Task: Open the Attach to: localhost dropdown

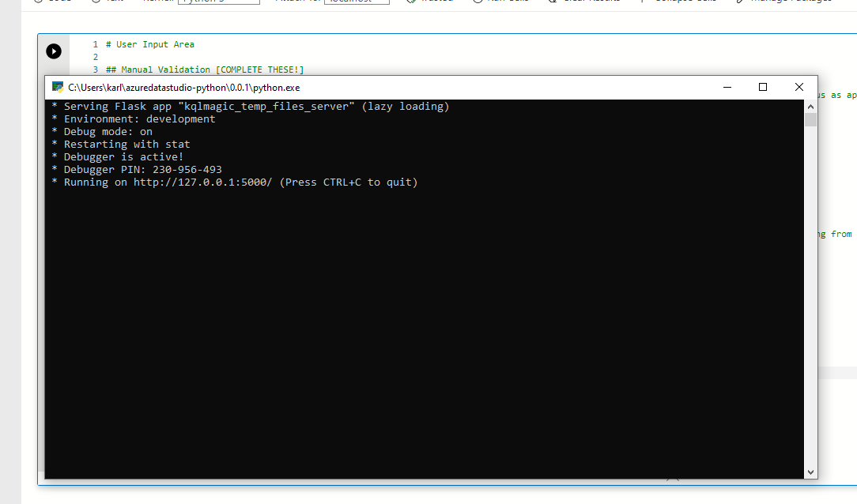Action: coord(356,2)
